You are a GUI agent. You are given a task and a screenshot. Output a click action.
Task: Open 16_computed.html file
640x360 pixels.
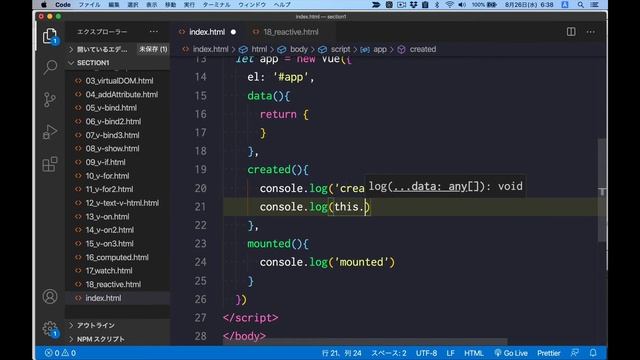point(118,257)
